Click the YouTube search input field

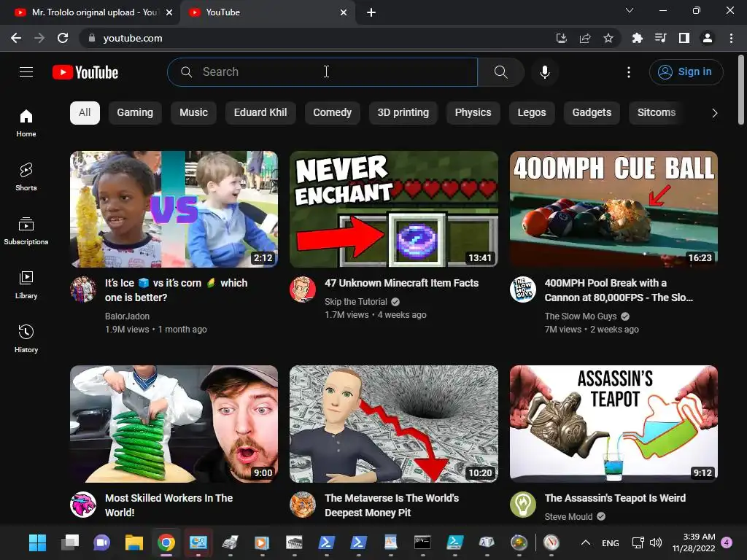coord(322,72)
